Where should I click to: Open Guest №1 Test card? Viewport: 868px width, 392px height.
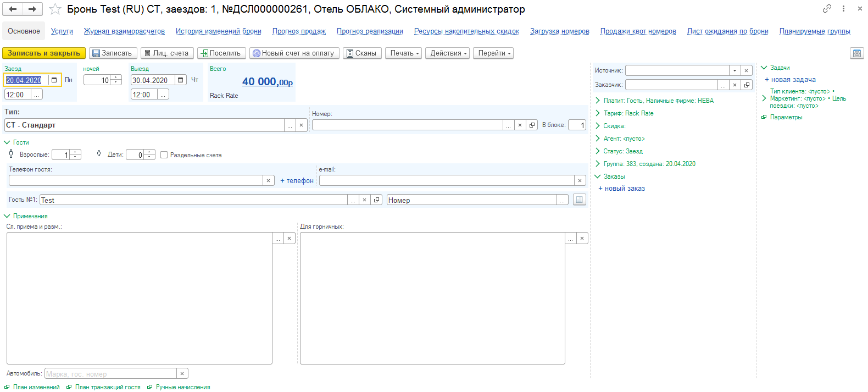coord(376,200)
